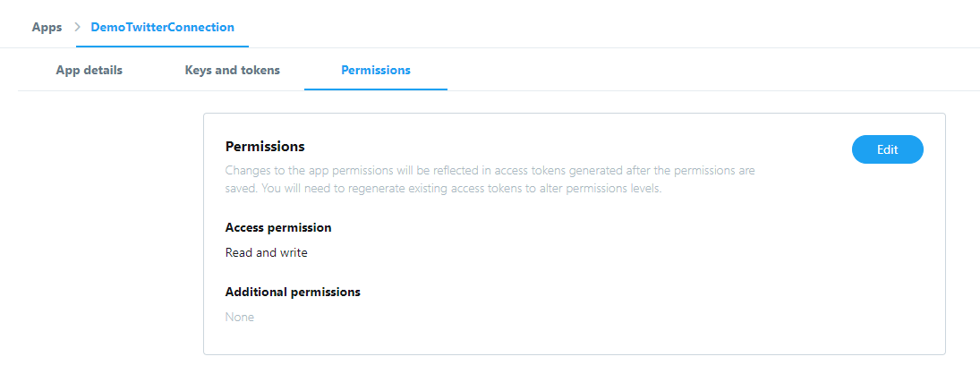Click the first line of the permissions description
Image resolution: width=980 pixels, height=365 pixels.
490,169
